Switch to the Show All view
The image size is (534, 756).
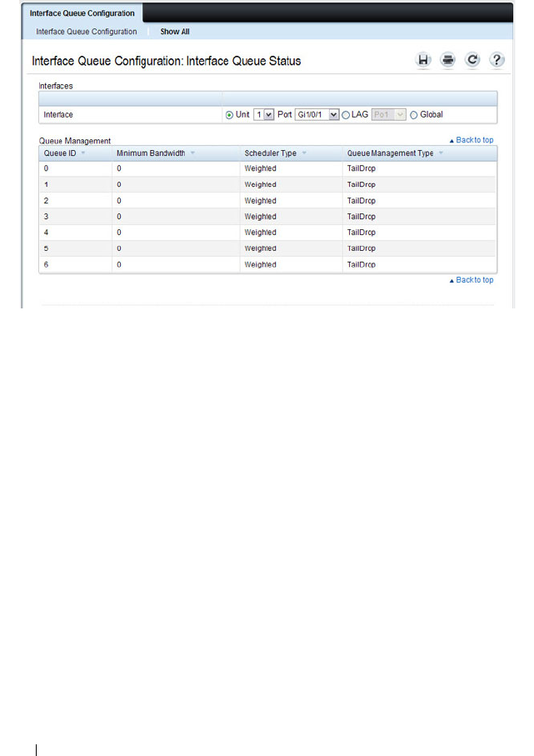(x=174, y=32)
